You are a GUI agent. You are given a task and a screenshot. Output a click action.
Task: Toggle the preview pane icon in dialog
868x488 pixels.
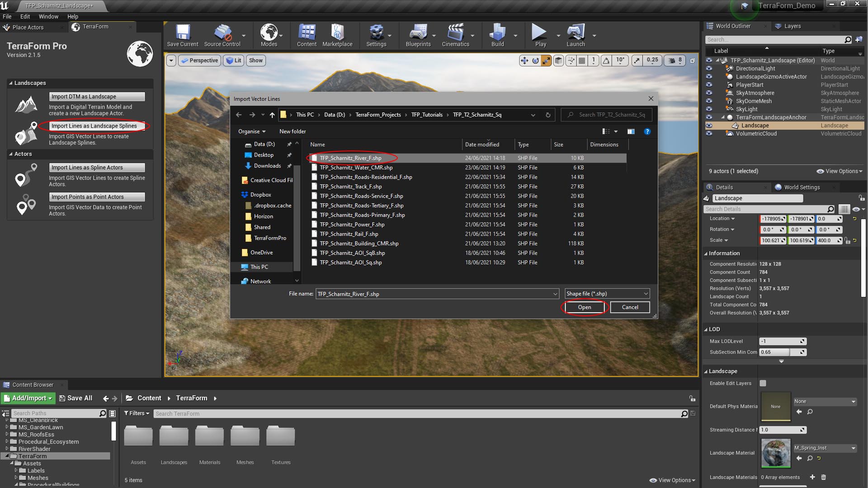(x=631, y=131)
